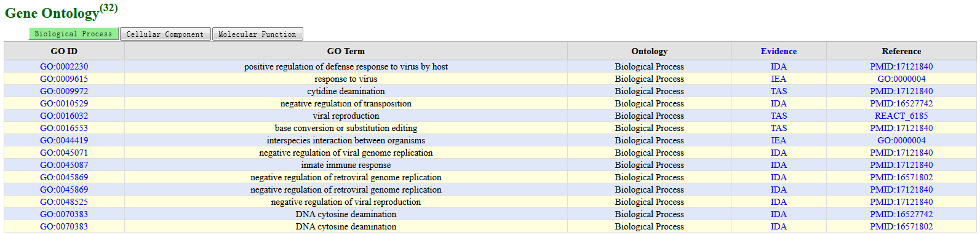Open REACT_6185 reference link
This screenshot has width=980, height=235.
(x=901, y=116)
